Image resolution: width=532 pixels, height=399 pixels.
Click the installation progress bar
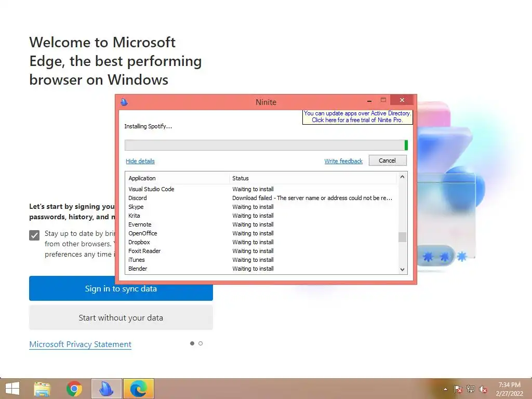[x=266, y=145]
